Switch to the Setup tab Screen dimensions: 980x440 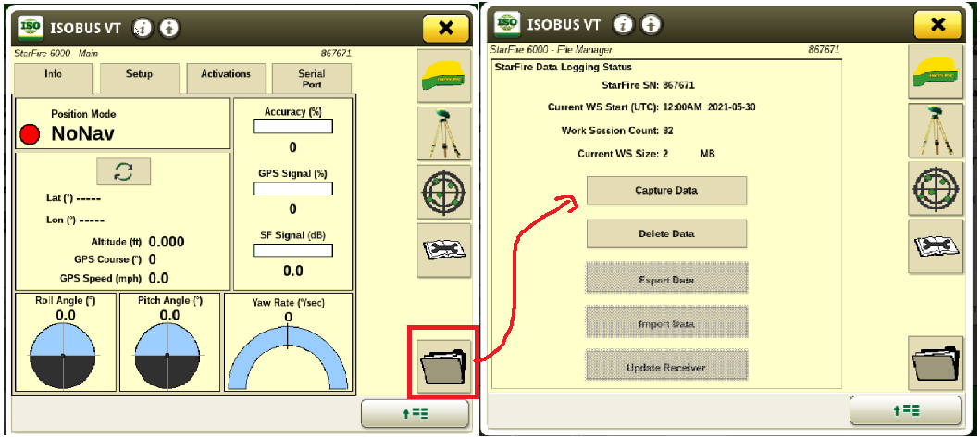(140, 77)
